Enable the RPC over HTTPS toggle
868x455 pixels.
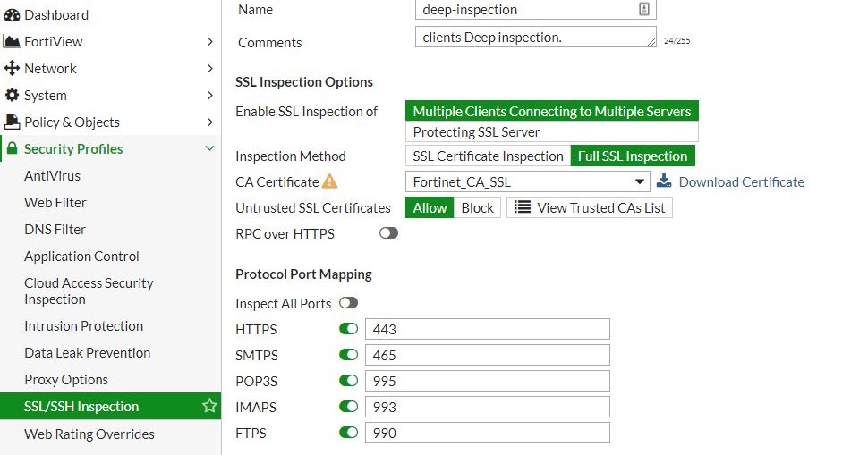click(x=388, y=233)
